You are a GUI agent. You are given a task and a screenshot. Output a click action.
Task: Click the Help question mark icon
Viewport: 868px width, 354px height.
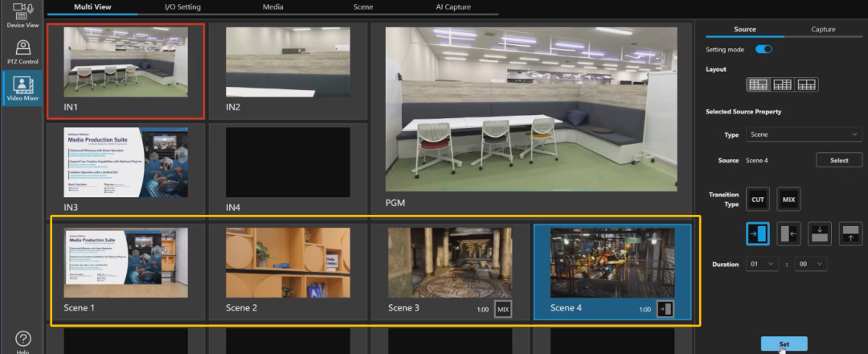tap(23, 340)
